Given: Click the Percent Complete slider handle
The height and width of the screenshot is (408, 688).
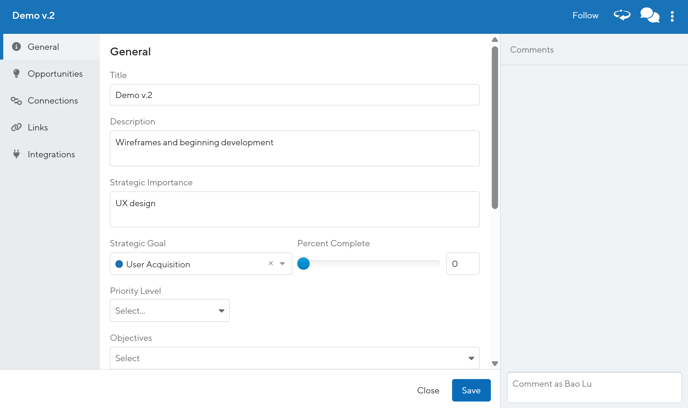Looking at the screenshot, I should [x=304, y=264].
